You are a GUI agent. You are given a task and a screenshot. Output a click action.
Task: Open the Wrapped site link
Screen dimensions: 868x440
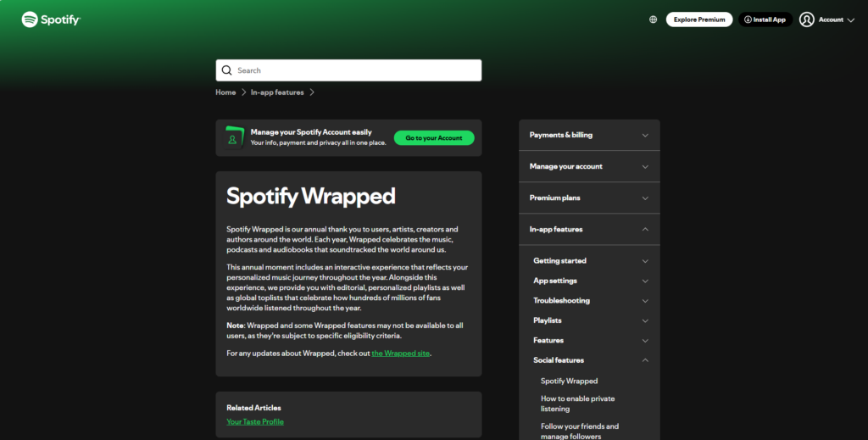click(x=400, y=354)
